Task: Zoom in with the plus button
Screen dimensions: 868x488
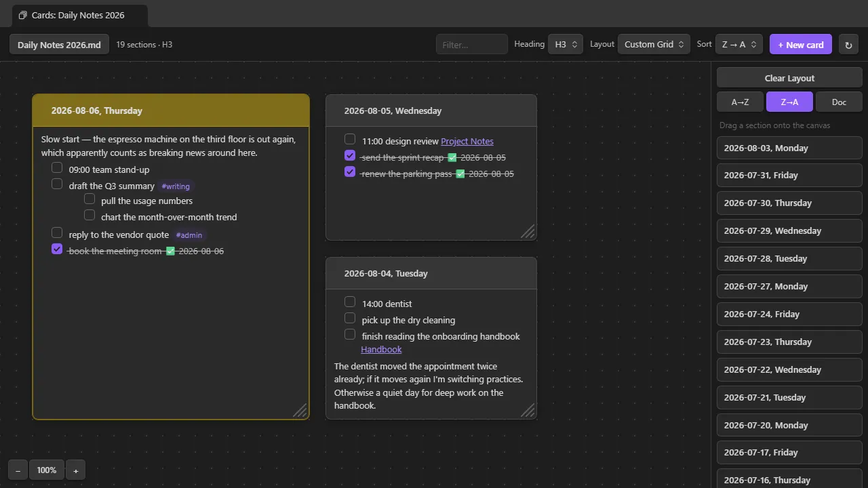Action: click(x=75, y=470)
